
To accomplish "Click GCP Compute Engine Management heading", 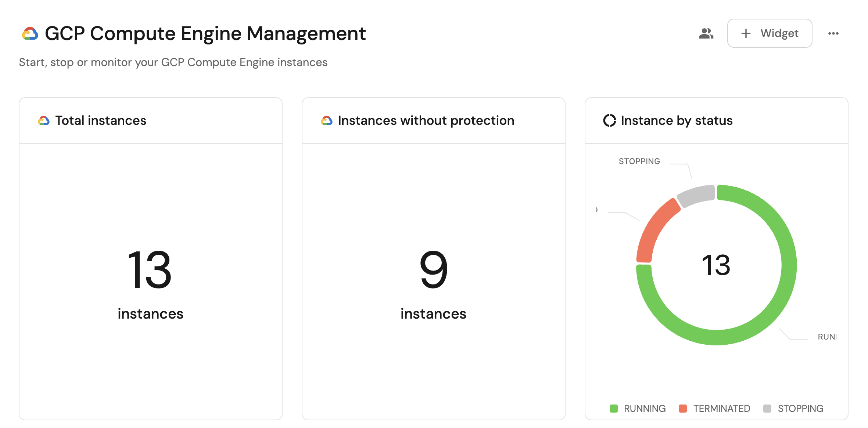I will pos(205,34).
